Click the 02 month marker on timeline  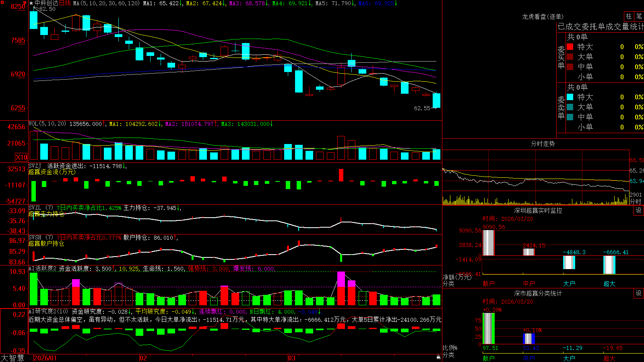143,358
